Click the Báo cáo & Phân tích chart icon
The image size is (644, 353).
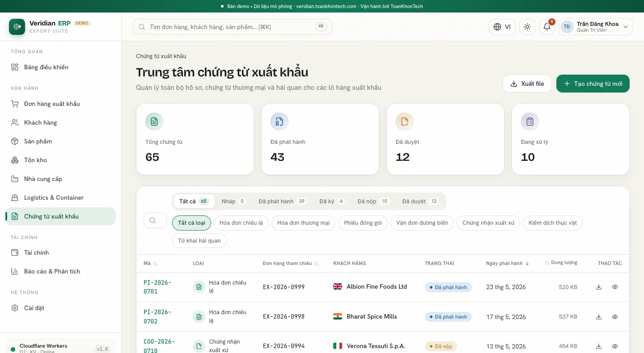point(15,271)
